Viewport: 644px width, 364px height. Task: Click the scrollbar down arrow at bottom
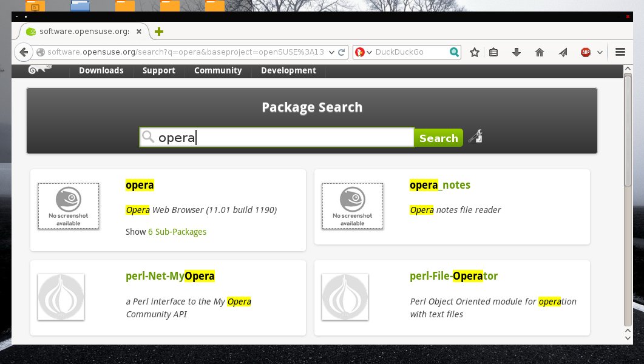click(628, 338)
